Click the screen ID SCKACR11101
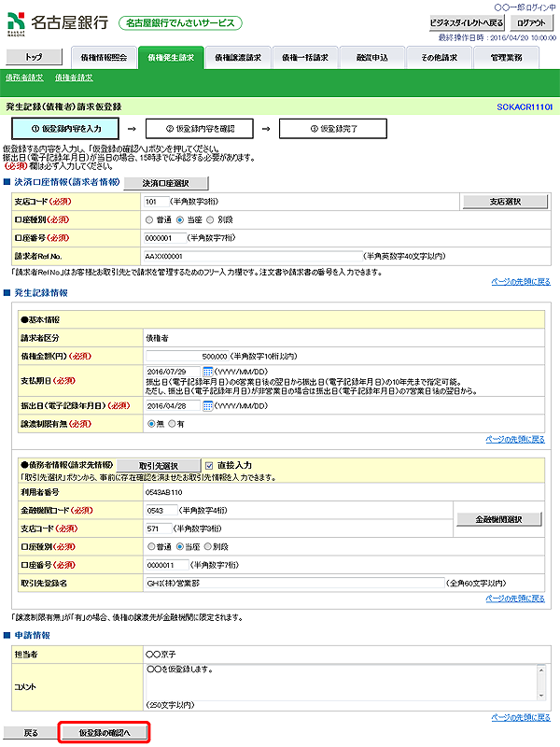Screen dimensions: 560x747 (525, 107)
